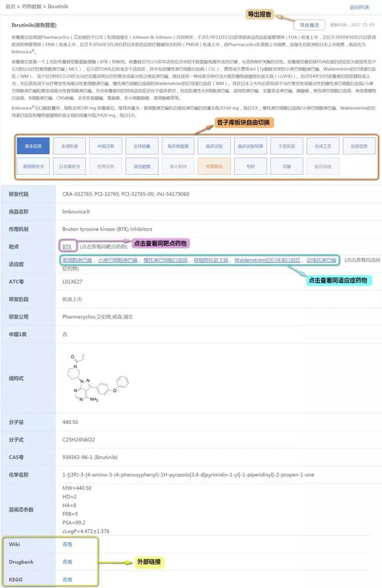Click the HD=2 parameter
The image size is (382, 588).
pos(69,497)
